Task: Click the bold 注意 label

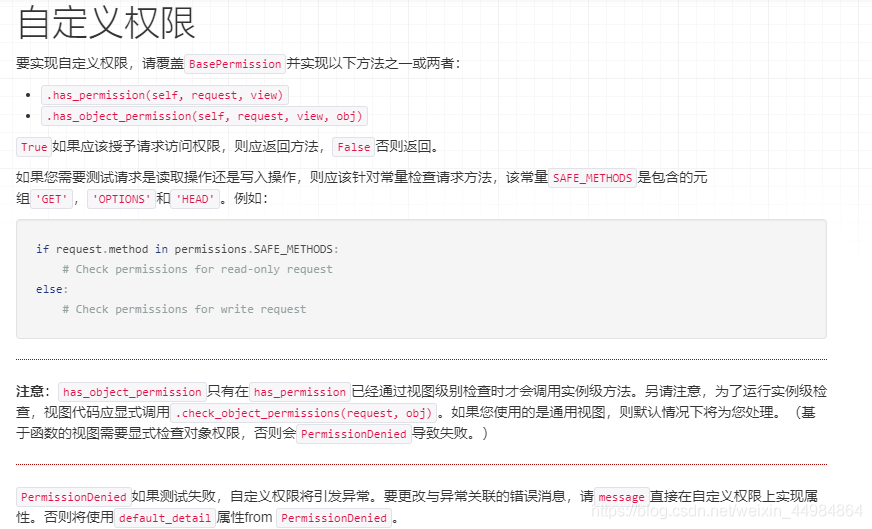Action: tap(29, 392)
